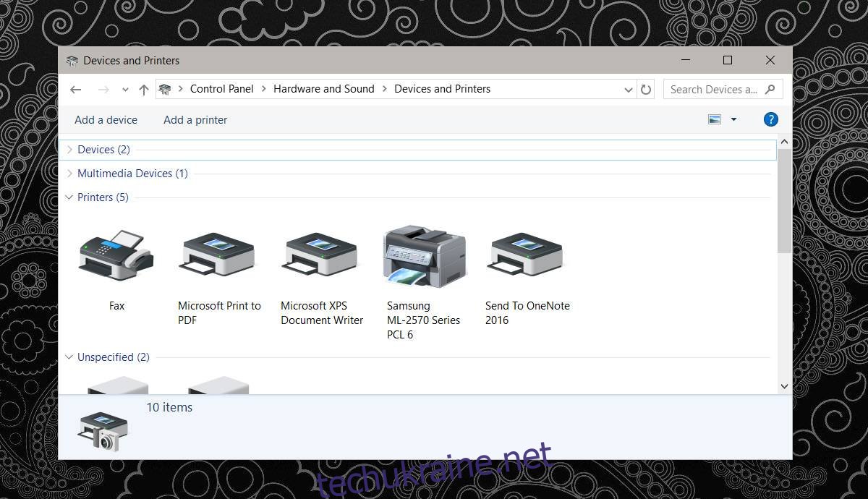Viewport: 868px width, 499px height.
Task: Click the details pane printer and camera icon
Action: tap(103, 431)
